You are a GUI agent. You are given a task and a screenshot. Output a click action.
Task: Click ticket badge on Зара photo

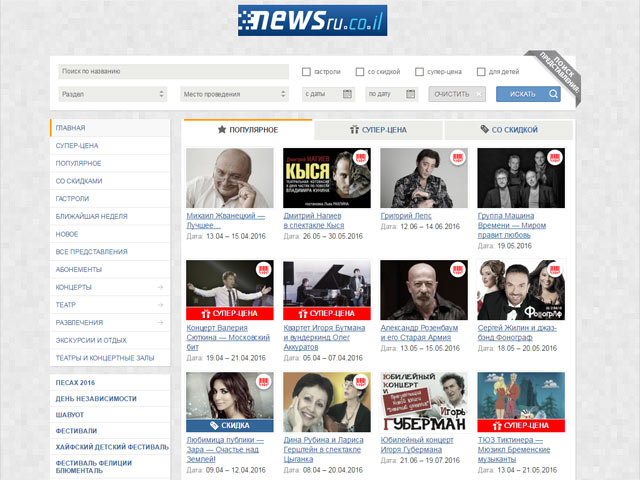pos(264,382)
